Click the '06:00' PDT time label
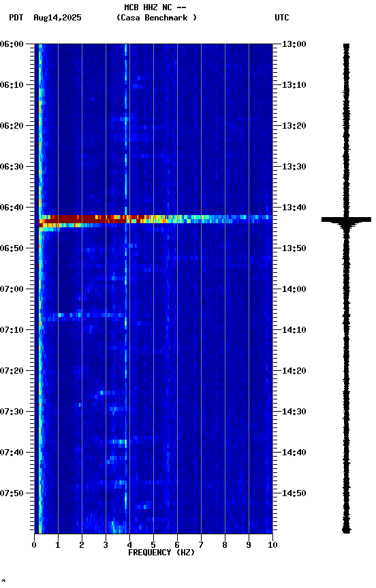 pos(12,44)
